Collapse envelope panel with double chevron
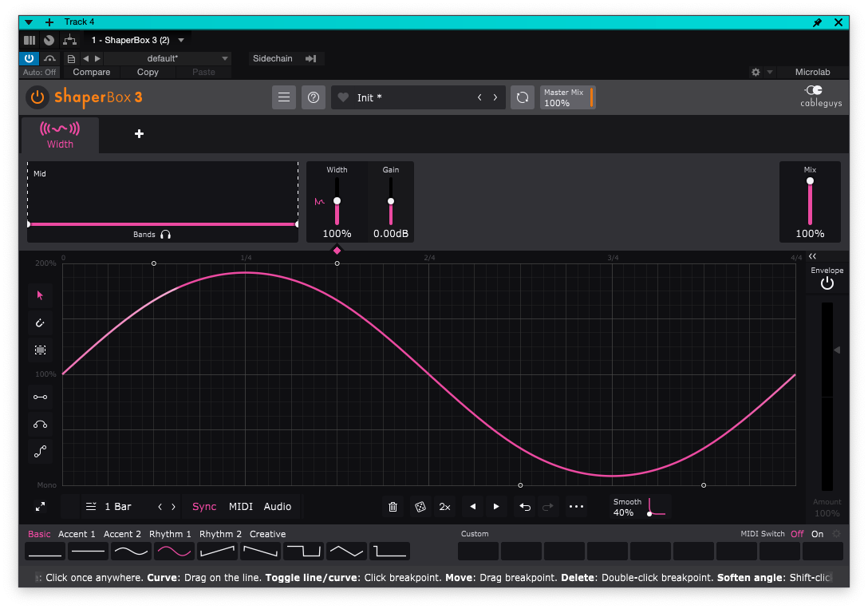 pyautogui.click(x=812, y=255)
